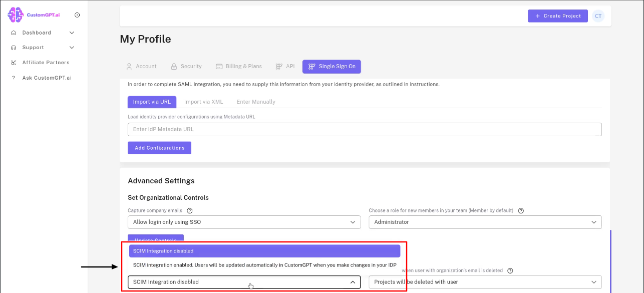Click the credit card icon for Billing & Plans
Image resolution: width=644 pixels, height=293 pixels.
[219, 66]
